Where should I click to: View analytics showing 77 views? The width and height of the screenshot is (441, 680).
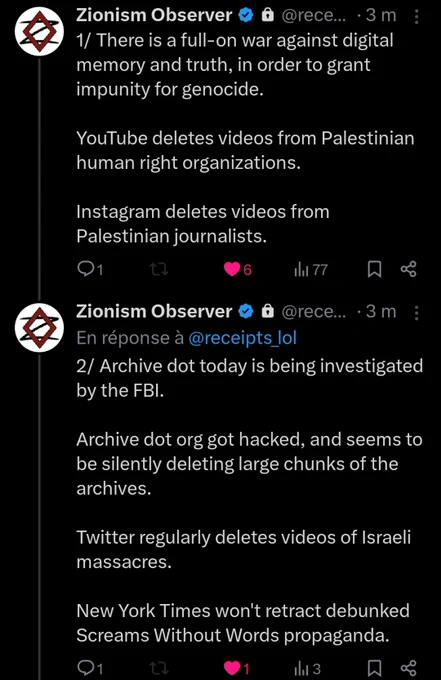(x=310, y=270)
